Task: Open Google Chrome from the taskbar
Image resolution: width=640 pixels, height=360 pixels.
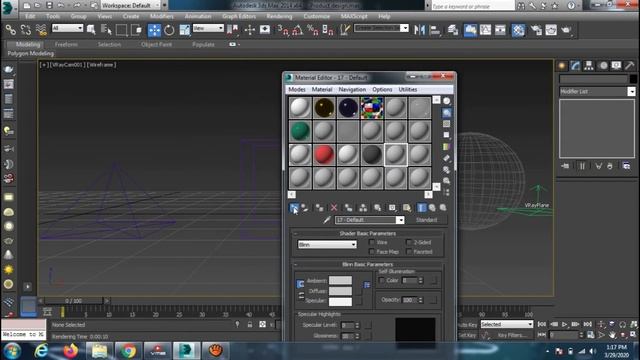Action: tap(128, 351)
